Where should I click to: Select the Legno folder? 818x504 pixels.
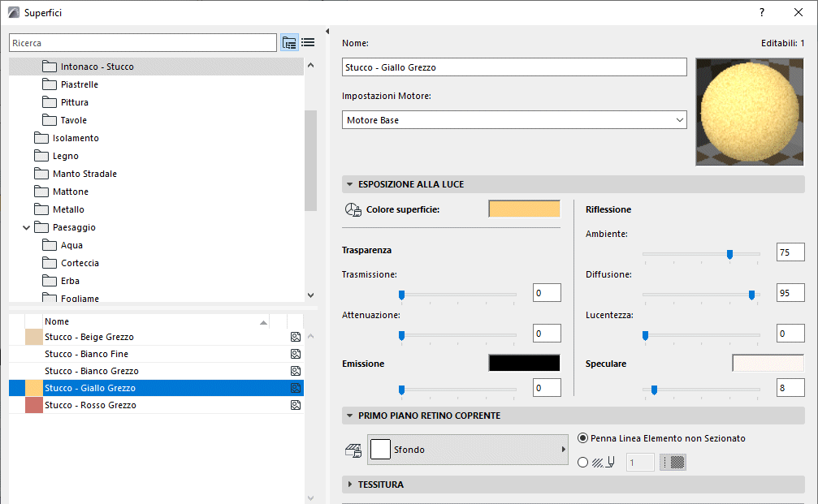(65, 156)
